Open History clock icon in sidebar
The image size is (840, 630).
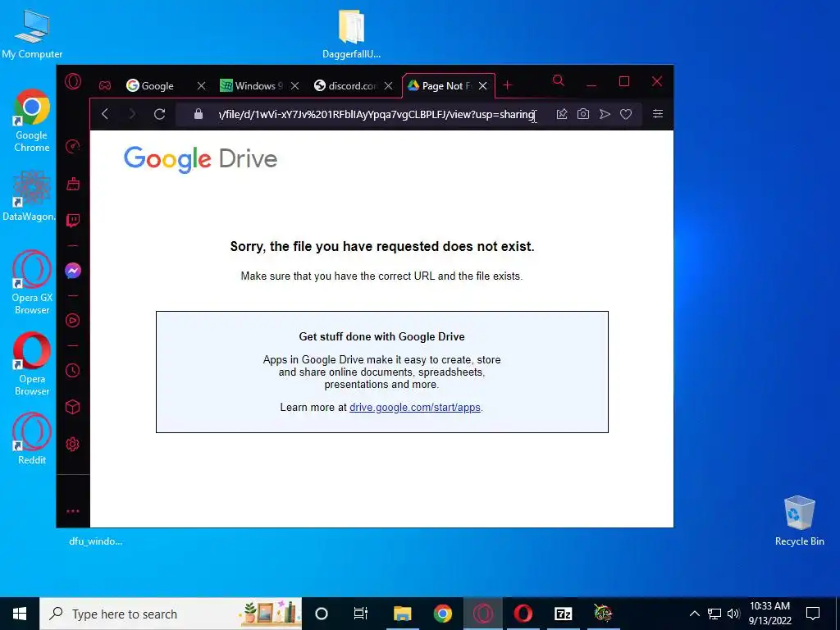(x=73, y=371)
